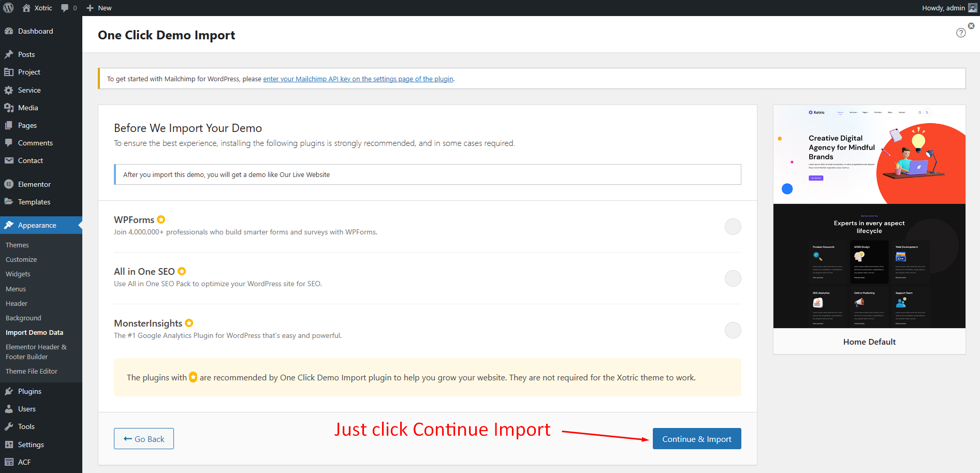This screenshot has width=980, height=473.
Task: Open the Xotric site home icon
Action: [x=26, y=8]
